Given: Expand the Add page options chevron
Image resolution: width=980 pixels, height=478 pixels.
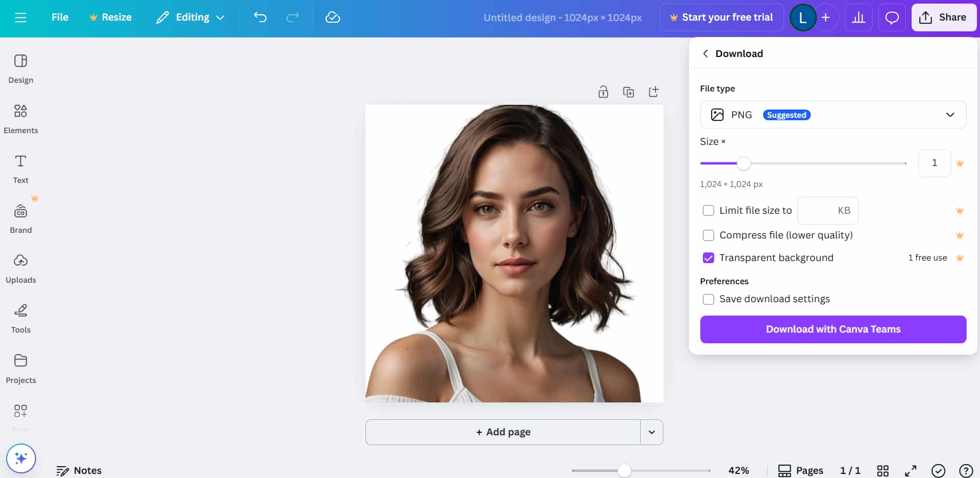Looking at the screenshot, I should [x=651, y=432].
